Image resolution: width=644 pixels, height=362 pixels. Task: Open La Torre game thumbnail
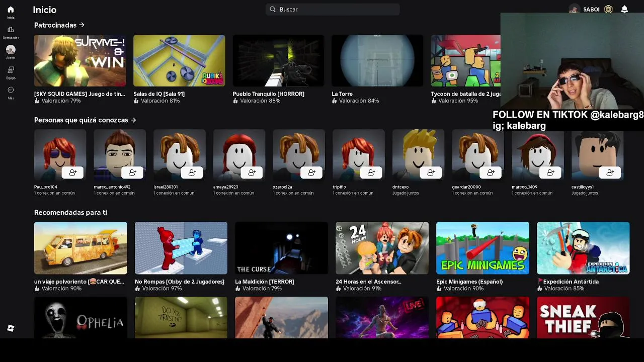click(x=377, y=61)
